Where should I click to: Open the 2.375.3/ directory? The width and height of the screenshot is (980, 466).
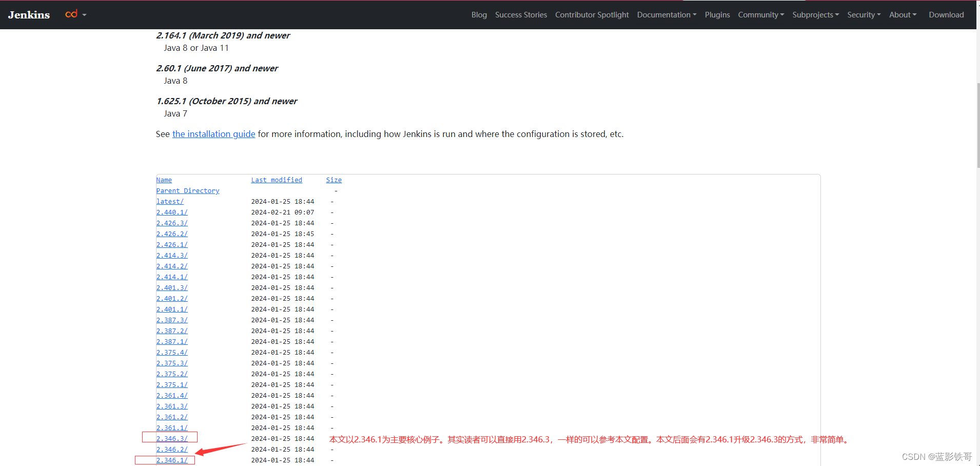[x=172, y=363]
